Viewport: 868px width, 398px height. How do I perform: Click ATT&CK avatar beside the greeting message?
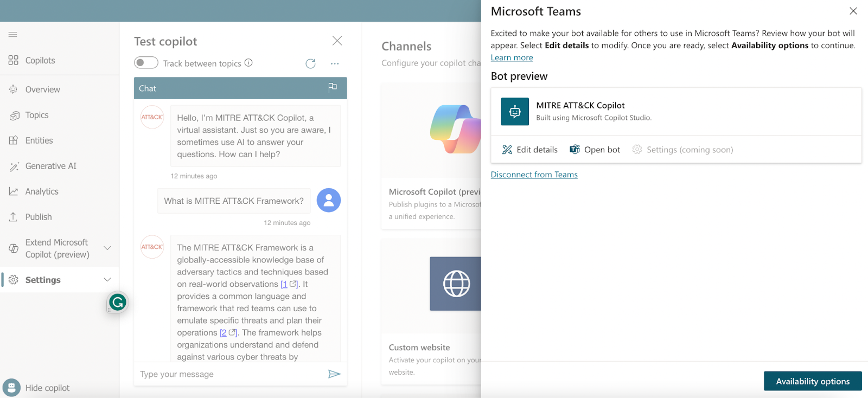point(152,117)
